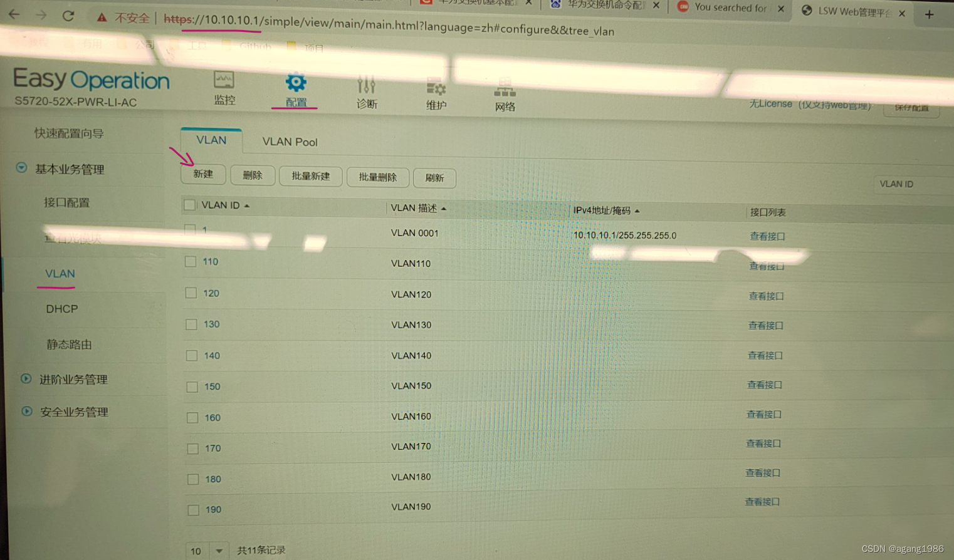Screen dimensions: 954x560
Task: Sort table by VLAN ID column
Action: point(226,205)
